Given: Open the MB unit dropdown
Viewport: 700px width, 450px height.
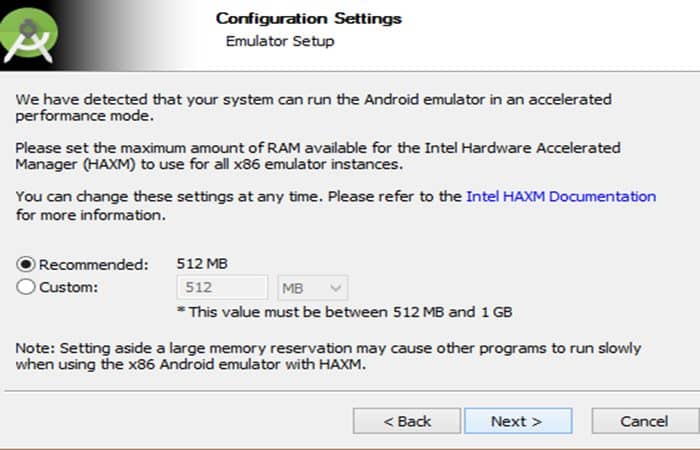Looking at the screenshot, I should coord(312,288).
